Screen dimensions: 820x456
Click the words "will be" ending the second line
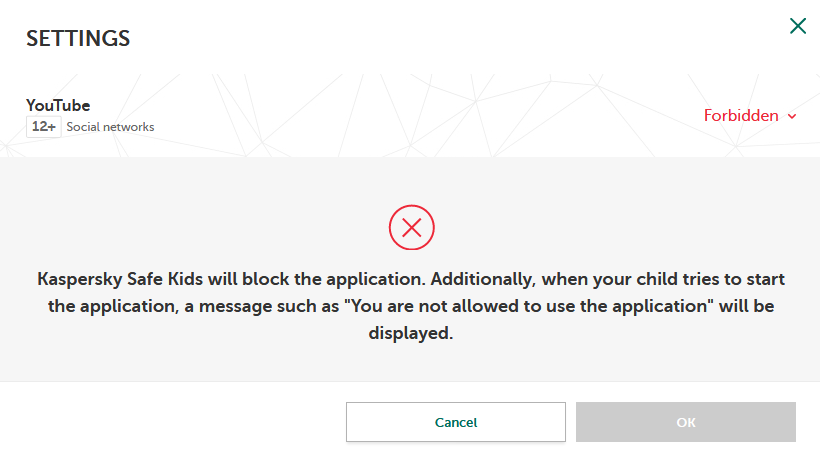[745, 306]
